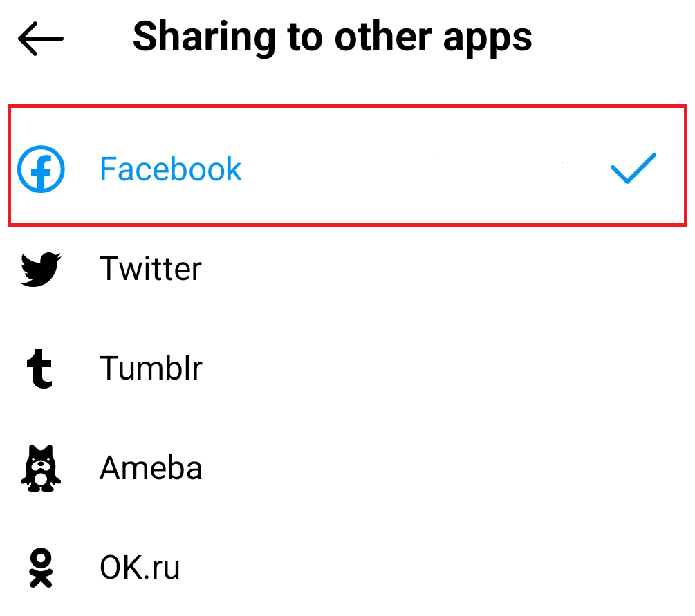Click the "Sharing to other apps" title
Image resolution: width=695 pixels, height=616 pixels.
click(333, 37)
